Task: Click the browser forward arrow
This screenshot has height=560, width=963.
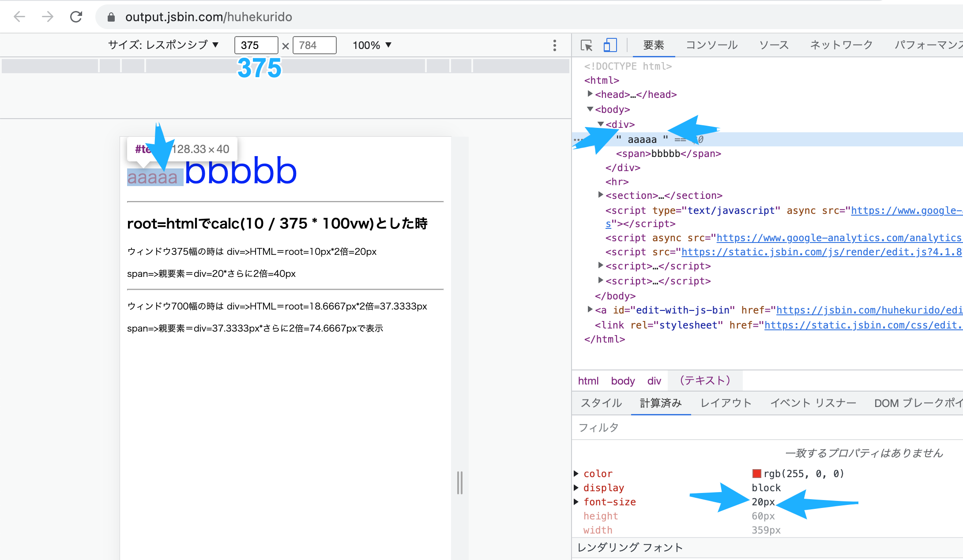Action: coord(48,17)
